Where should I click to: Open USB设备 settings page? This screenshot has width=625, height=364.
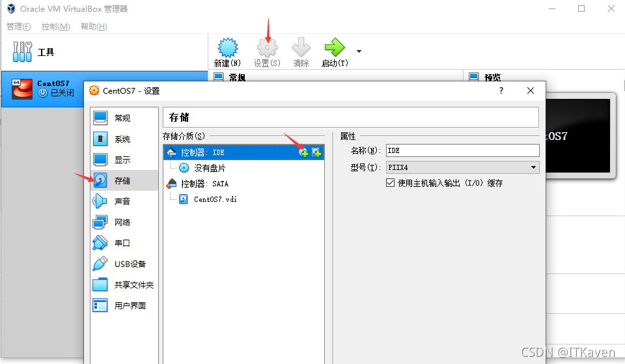pos(124,264)
